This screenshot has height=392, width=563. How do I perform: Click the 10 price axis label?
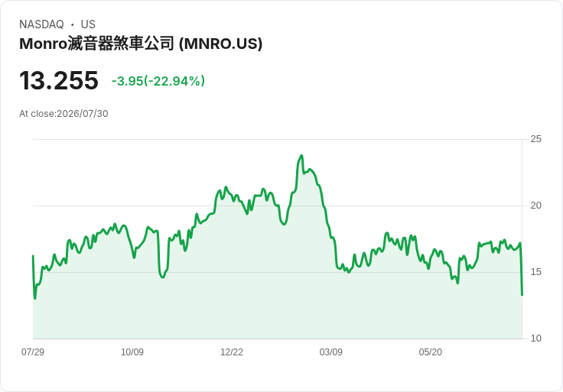click(535, 339)
